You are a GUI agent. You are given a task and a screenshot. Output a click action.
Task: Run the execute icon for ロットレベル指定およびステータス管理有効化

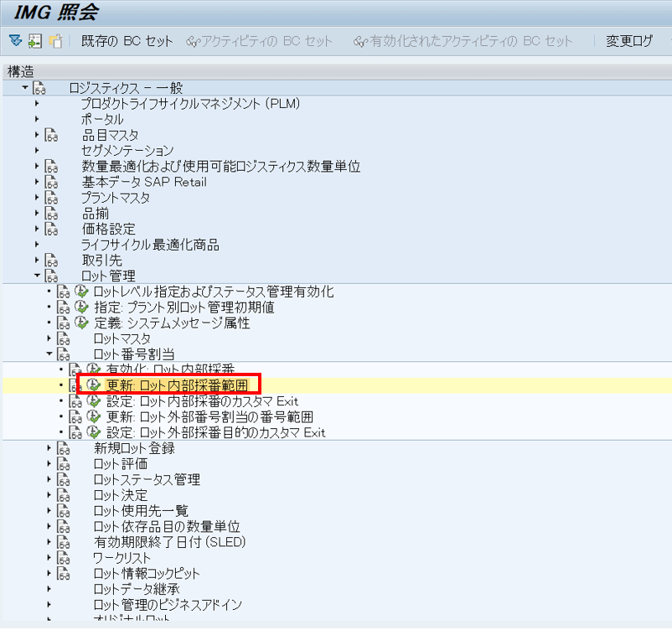[x=81, y=292]
